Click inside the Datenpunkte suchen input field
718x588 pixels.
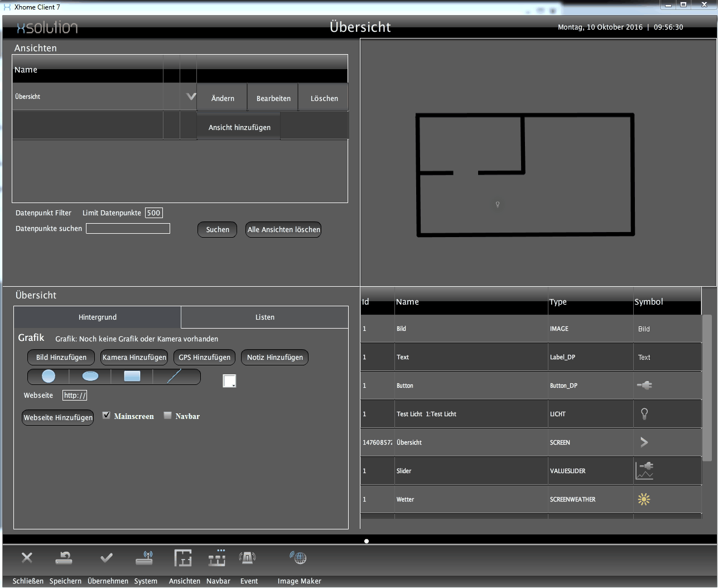pyautogui.click(x=128, y=228)
